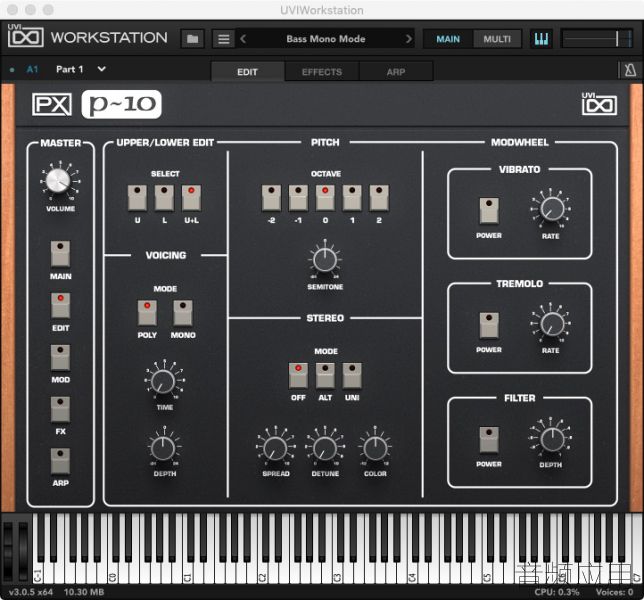Go to next preset arrow
This screenshot has height=600, width=644.
tap(408, 39)
